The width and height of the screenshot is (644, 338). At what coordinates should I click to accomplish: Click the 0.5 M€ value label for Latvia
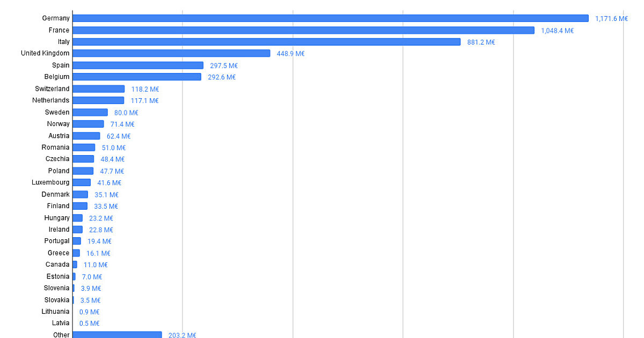click(89, 323)
